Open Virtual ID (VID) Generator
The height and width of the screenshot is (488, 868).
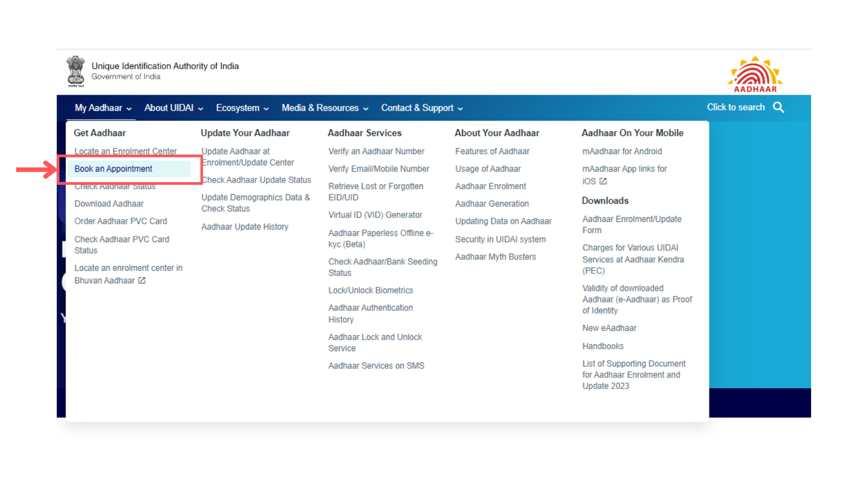375,215
